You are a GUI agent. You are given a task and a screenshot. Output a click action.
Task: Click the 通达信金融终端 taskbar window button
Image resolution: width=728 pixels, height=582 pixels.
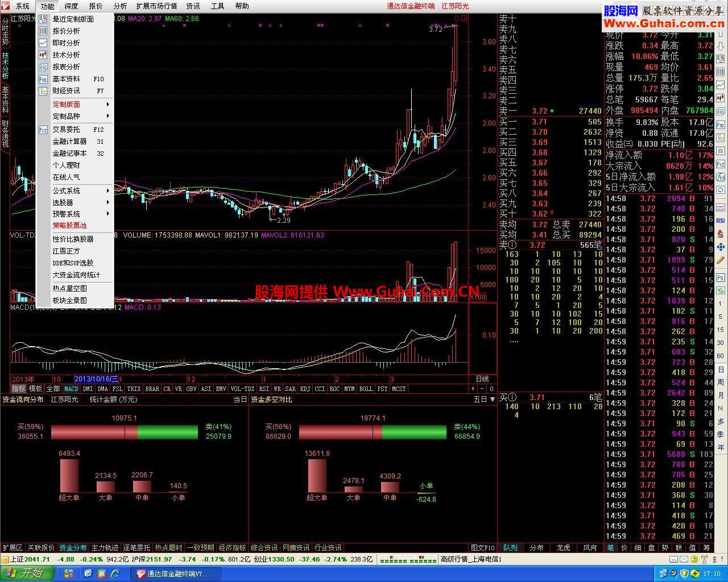tap(176, 573)
